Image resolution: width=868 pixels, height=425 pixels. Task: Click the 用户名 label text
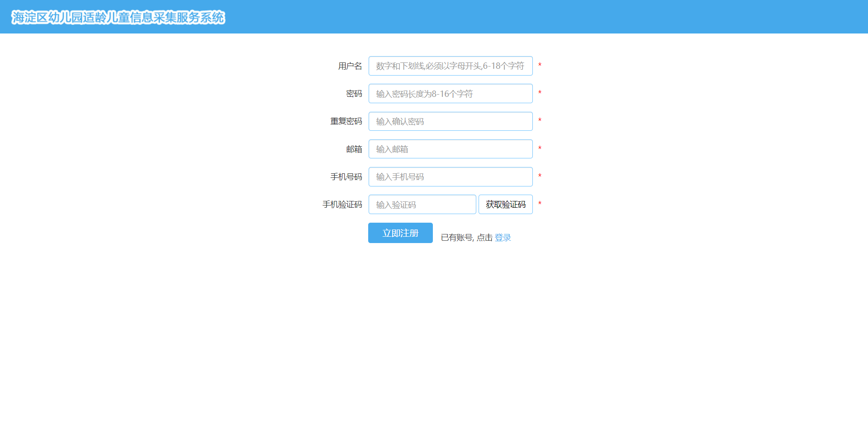(x=350, y=66)
